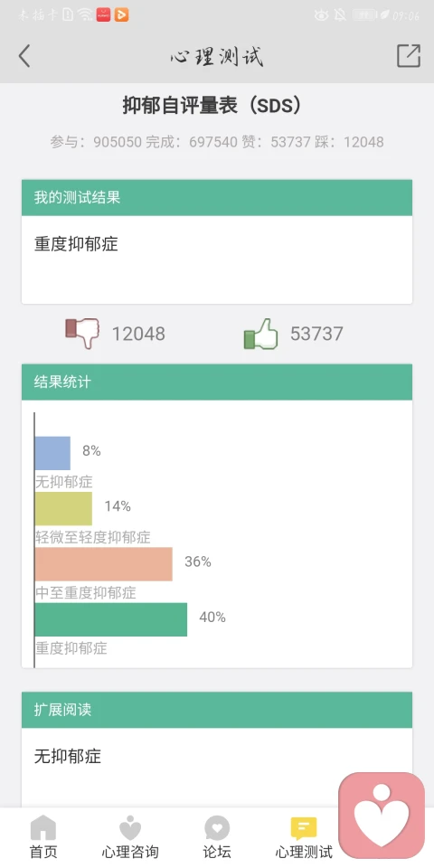Tap the blue 无抑郁症 8% bar
The height and width of the screenshot is (868, 434).
pyautogui.click(x=52, y=453)
